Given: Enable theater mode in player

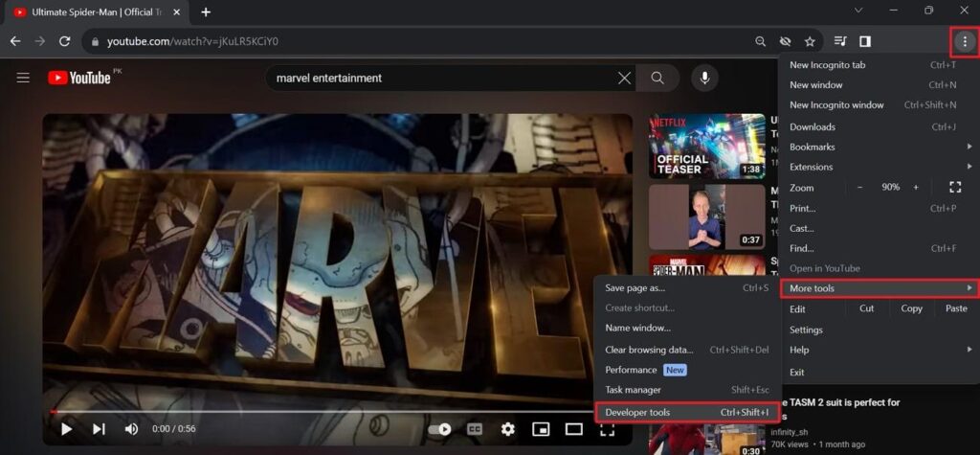Looking at the screenshot, I should pyautogui.click(x=574, y=429).
